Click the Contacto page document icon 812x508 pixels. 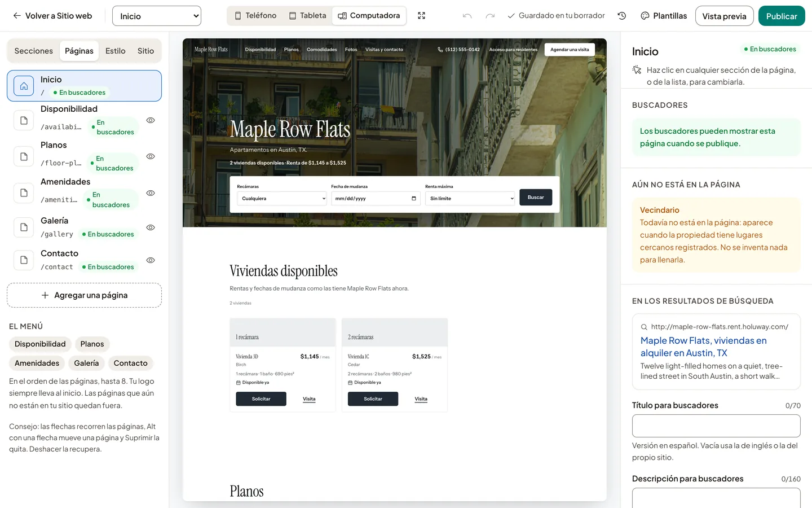click(x=24, y=260)
